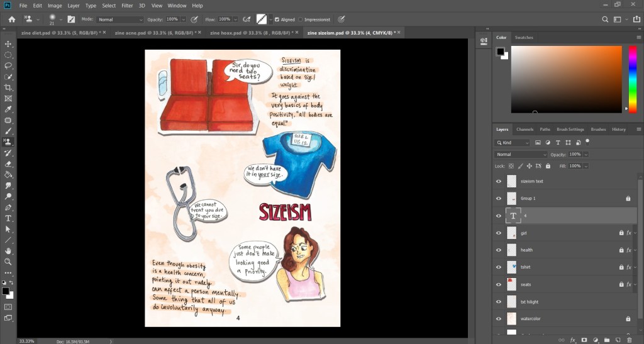Click the Home icon in options bar
The height and width of the screenshot is (344, 644).
[x=11, y=19]
